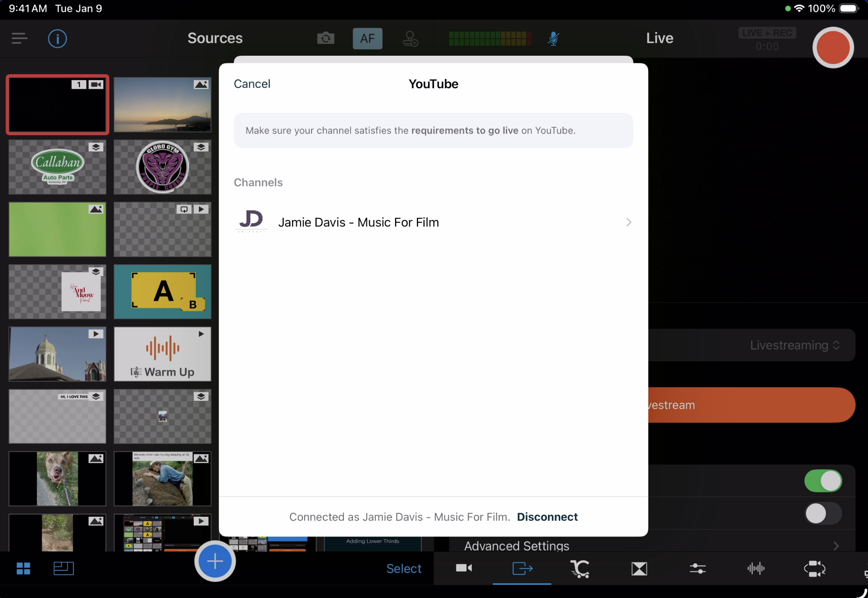Image resolution: width=868 pixels, height=598 pixels.
Task: Cancel the YouTube dialog
Action: click(x=252, y=84)
